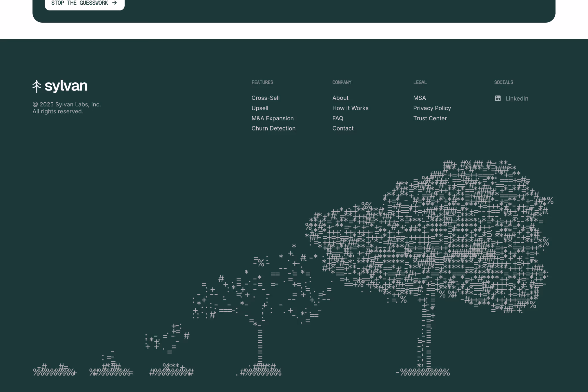Go to M&A Expansion page
This screenshot has width=588, height=392.
tap(272, 118)
